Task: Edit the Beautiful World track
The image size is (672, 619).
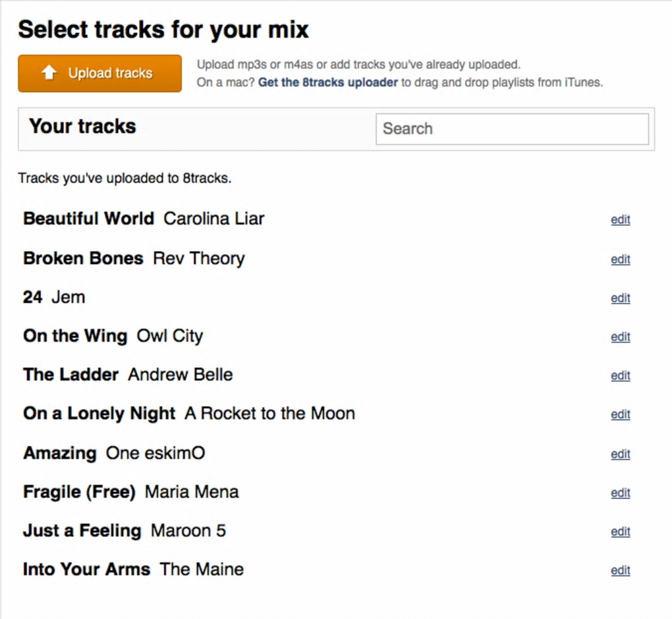Action: click(x=620, y=220)
